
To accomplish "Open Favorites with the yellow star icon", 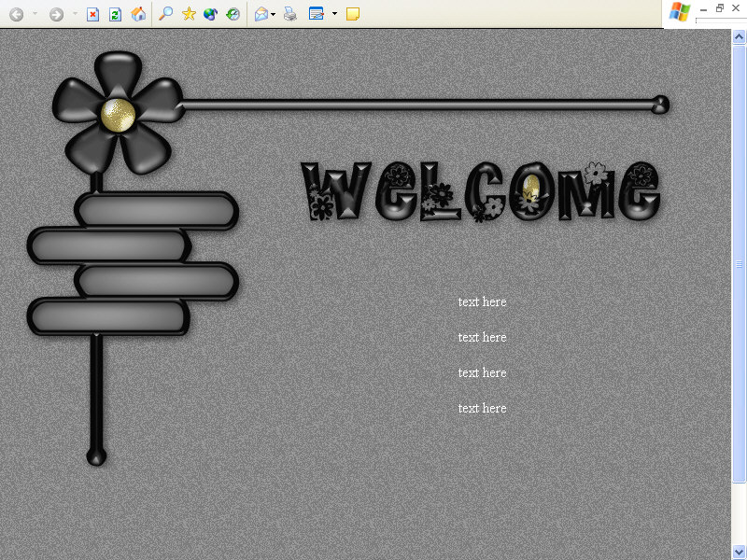I will pyautogui.click(x=189, y=14).
